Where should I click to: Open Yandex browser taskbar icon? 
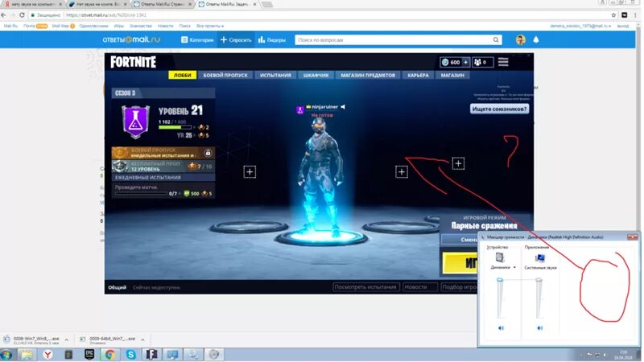pos(47,354)
